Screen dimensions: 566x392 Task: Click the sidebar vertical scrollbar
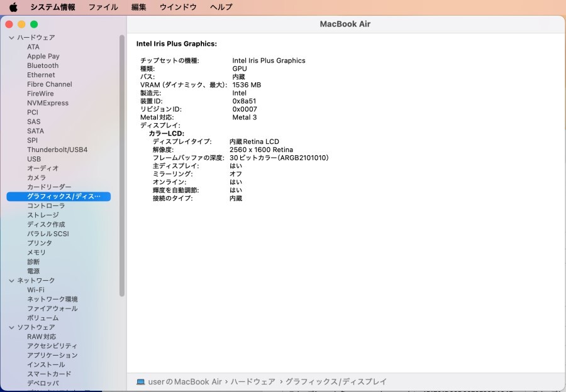[122, 166]
